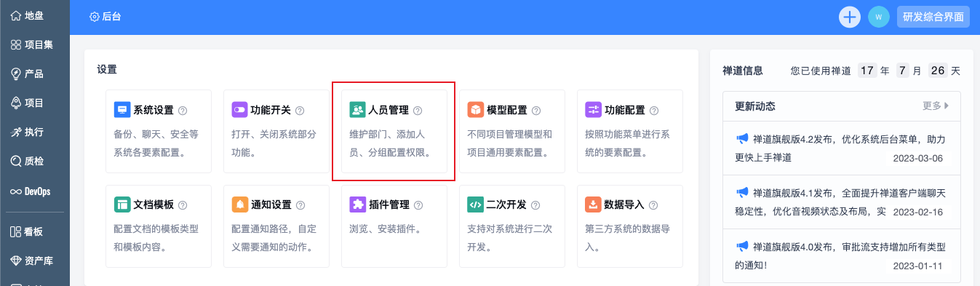Open the 二次开发 code icon
This screenshot has height=286, width=980.
coord(476,204)
